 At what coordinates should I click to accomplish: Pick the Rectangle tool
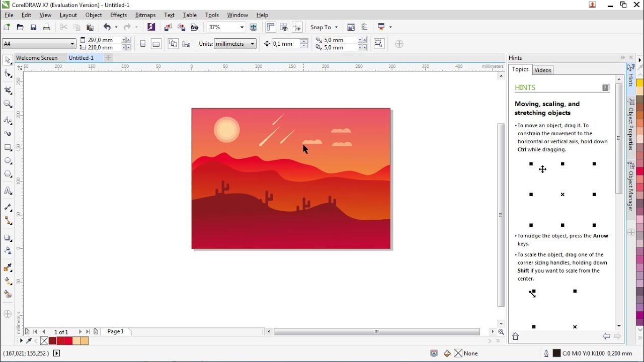[x=8, y=148]
